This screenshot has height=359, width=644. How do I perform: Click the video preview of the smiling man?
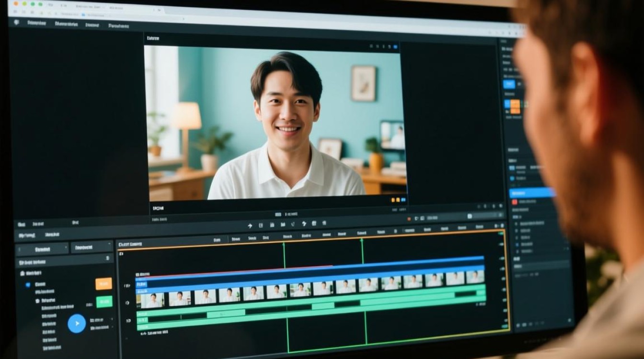tap(276, 123)
